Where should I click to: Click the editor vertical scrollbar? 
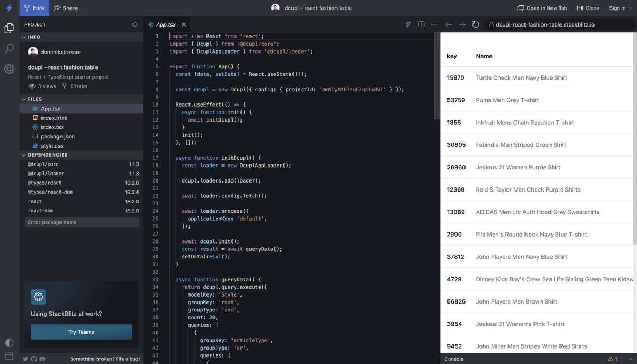pos(437,77)
